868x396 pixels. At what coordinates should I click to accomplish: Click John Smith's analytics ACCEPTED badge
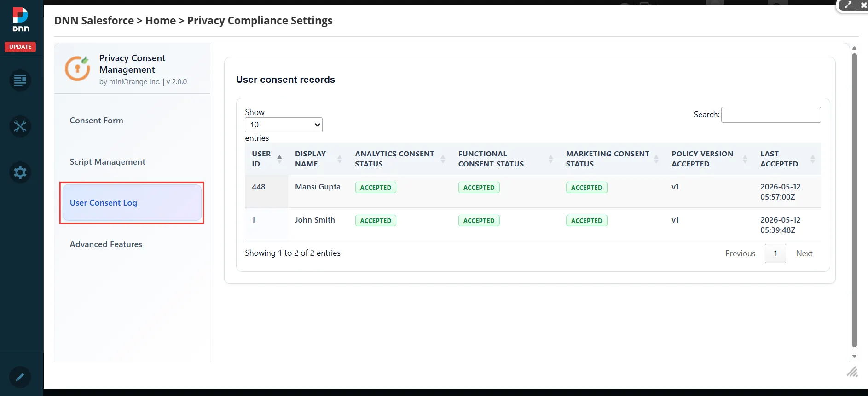[x=376, y=221]
